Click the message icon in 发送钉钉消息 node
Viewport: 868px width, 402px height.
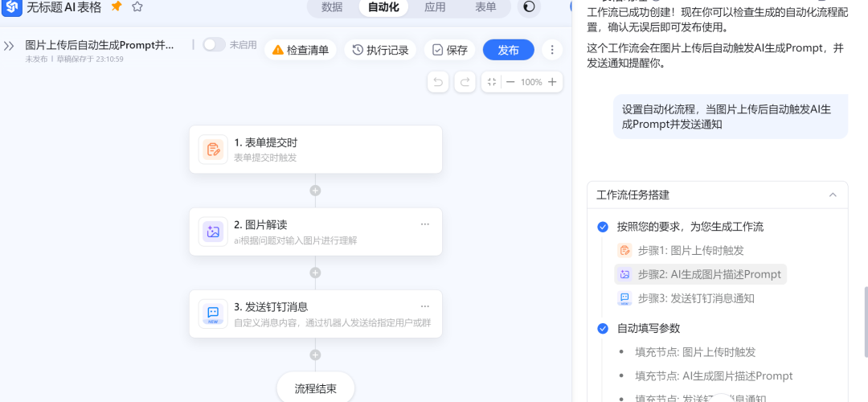point(213,314)
